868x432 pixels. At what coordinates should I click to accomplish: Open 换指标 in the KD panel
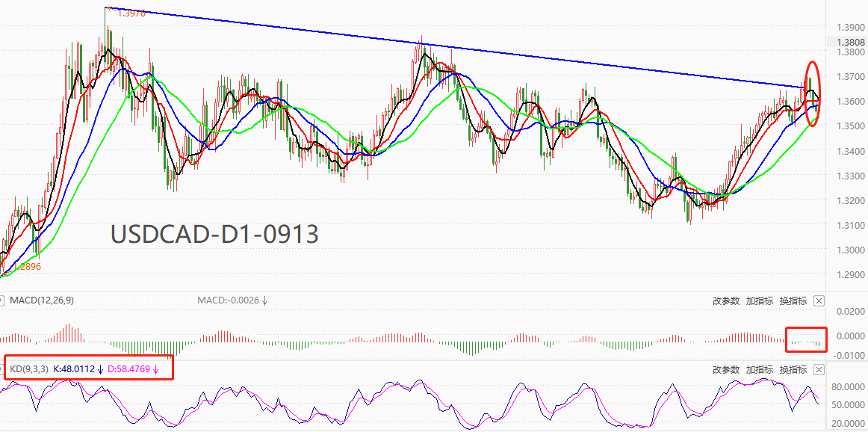point(793,369)
